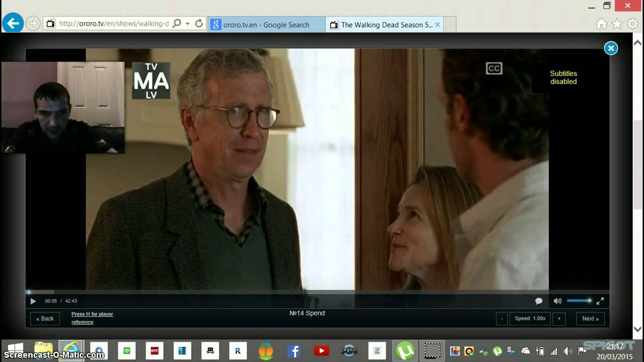Open the Favorites star icon
Image resolution: width=644 pixels, height=362 pixels.
[617, 24]
